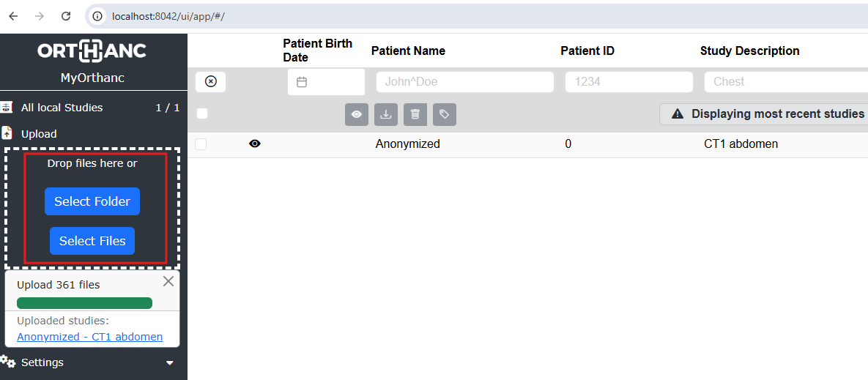Viewport: 868px width, 380px height.
Task: Reload the page in the browser
Action: (66, 15)
